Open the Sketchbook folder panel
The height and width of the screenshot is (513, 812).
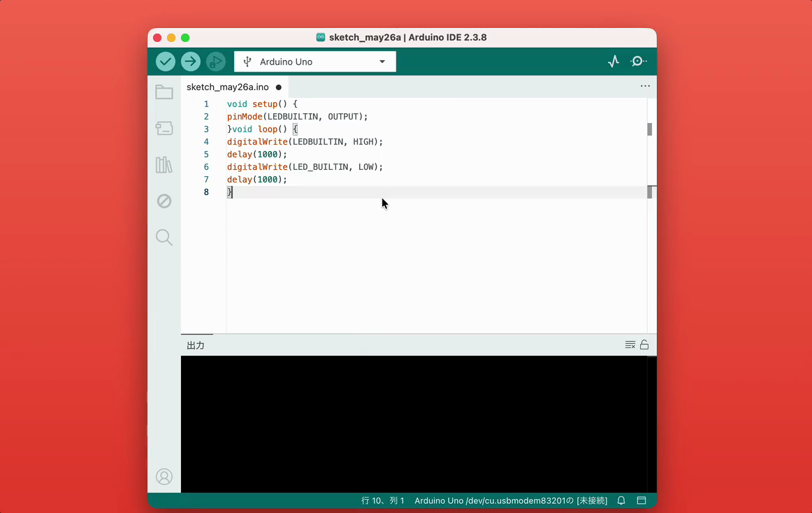(164, 92)
